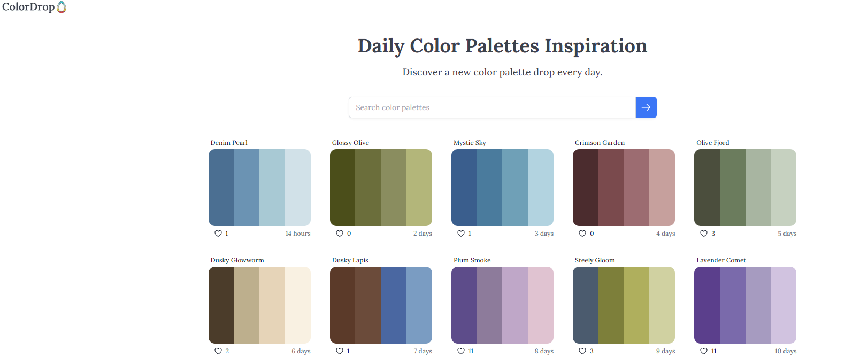Like the Denim Pearl palette heart icon
This screenshot has height=358, width=868.
pyautogui.click(x=218, y=234)
